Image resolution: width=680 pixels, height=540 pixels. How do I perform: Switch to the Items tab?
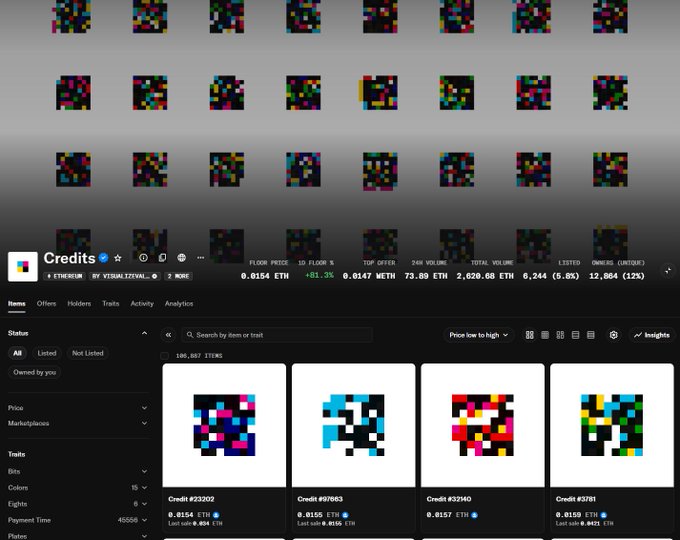pyautogui.click(x=16, y=304)
